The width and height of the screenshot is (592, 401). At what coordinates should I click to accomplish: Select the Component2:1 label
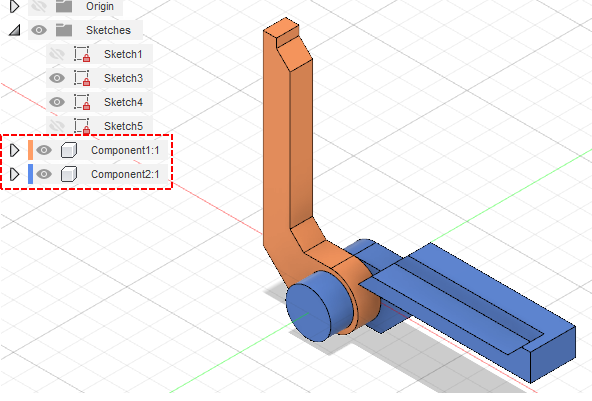(x=125, y=174)
